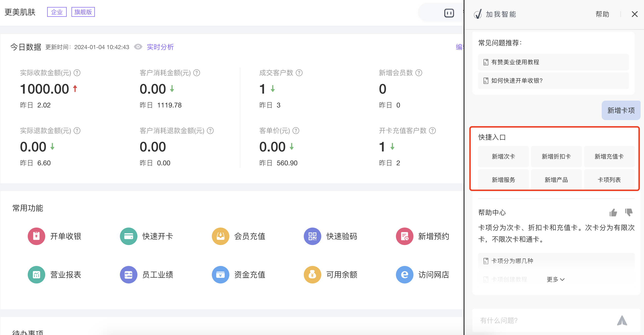Click the 新增次卡 shortcut
This screenshot has height=335, width=644.
503,156
